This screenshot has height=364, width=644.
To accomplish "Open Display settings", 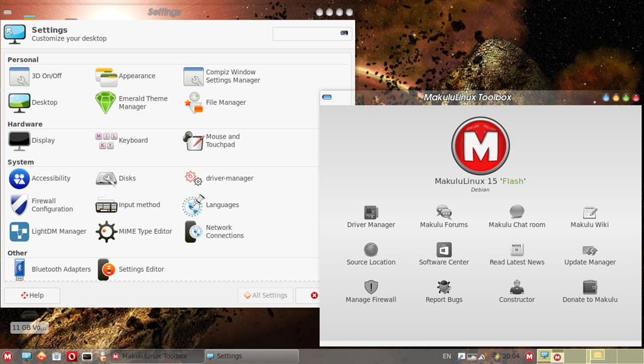I will pos(32,140).
